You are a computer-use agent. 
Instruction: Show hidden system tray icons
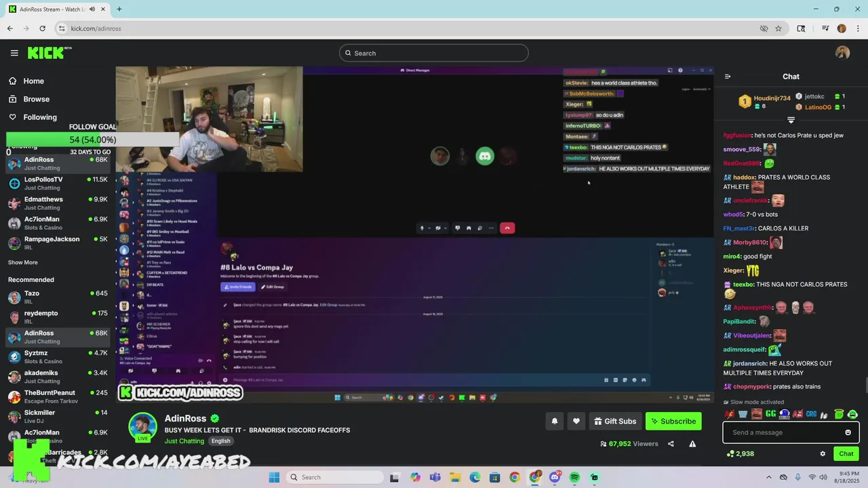tap(768, 477)
